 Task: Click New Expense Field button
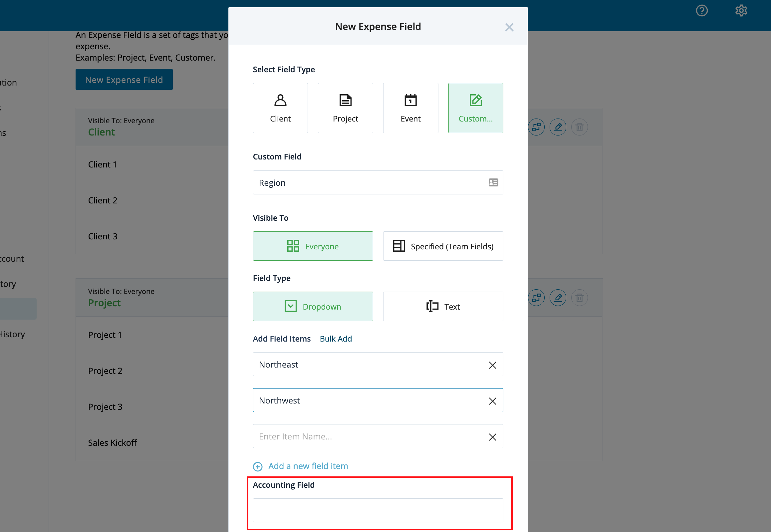point(124,80)
